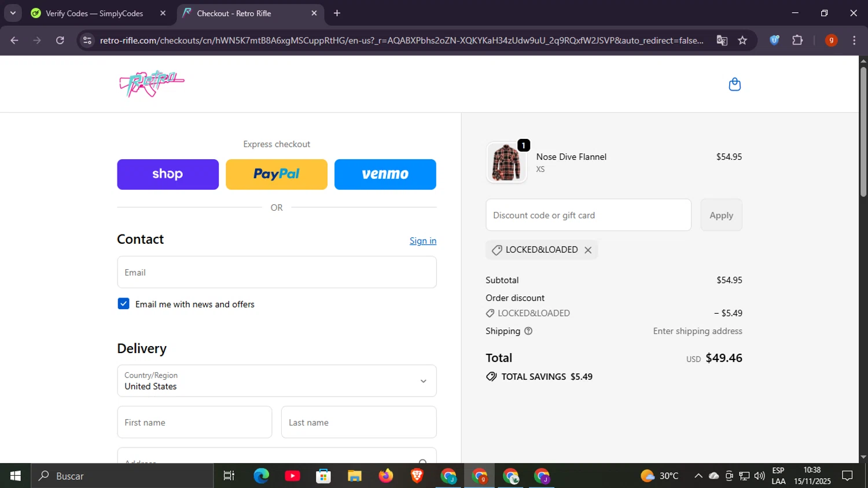868x488 pixels.
Task: Remove the LOCKED&LOADED discount code tag
Action: click(588, 250)
